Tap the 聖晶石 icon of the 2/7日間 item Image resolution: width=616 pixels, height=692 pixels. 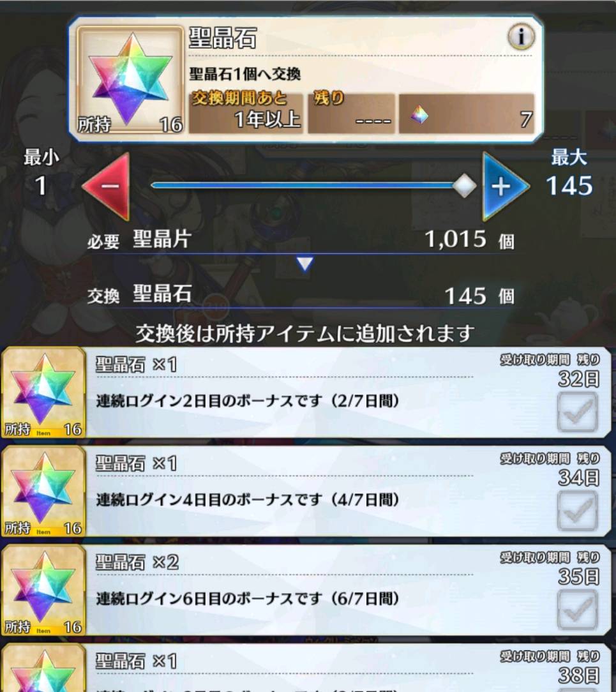(43, 393)
